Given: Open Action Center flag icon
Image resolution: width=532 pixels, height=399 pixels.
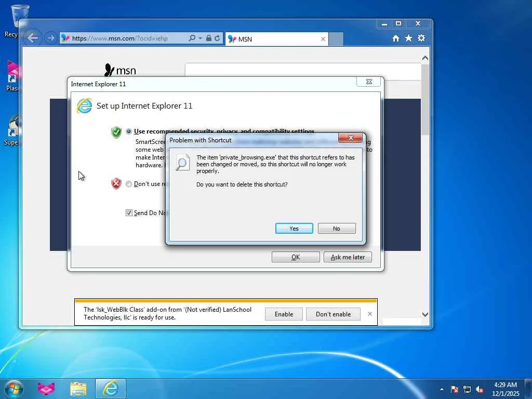Looking at the screenshot, I should (455, 390).
